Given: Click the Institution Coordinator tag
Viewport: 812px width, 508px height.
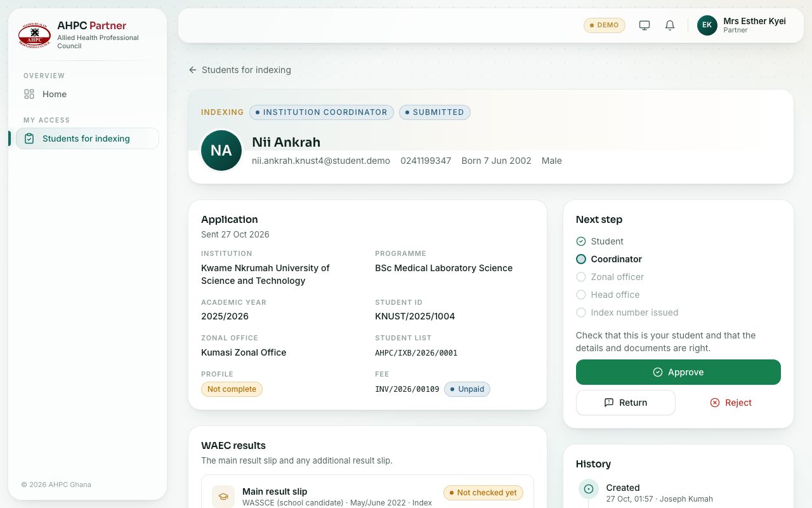Looking at the screenshot, I should (322, 112).
